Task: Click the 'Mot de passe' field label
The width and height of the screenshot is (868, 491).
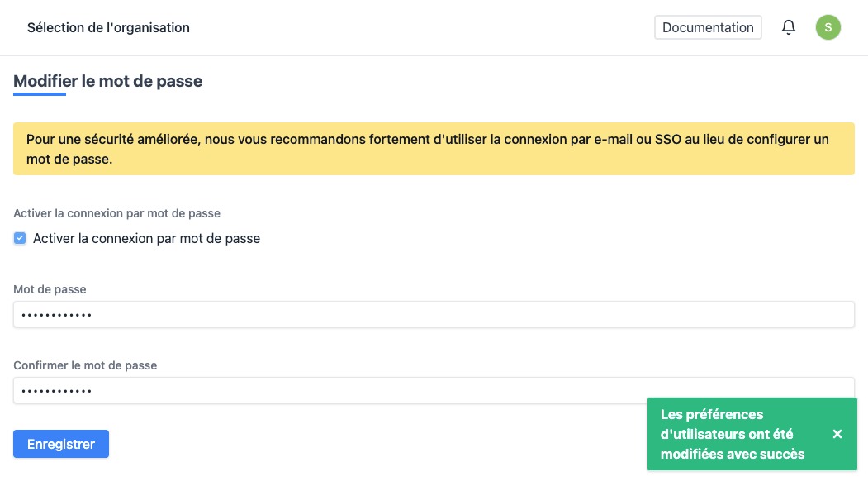Action: click(50, 289)
